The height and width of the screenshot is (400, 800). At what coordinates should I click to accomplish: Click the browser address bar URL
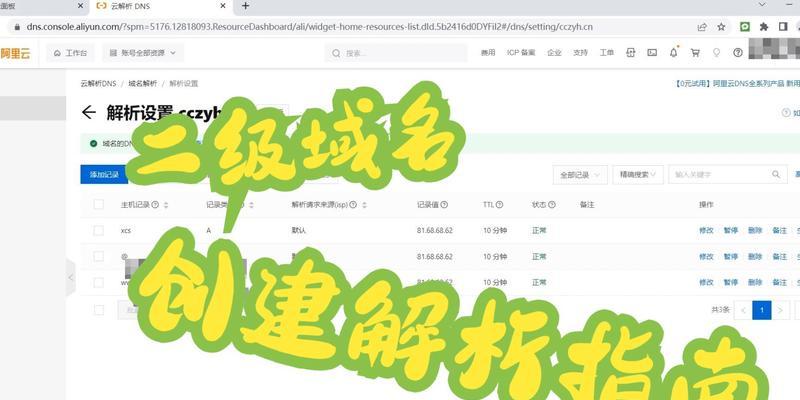pyautogui.click(x=309, y=27)
